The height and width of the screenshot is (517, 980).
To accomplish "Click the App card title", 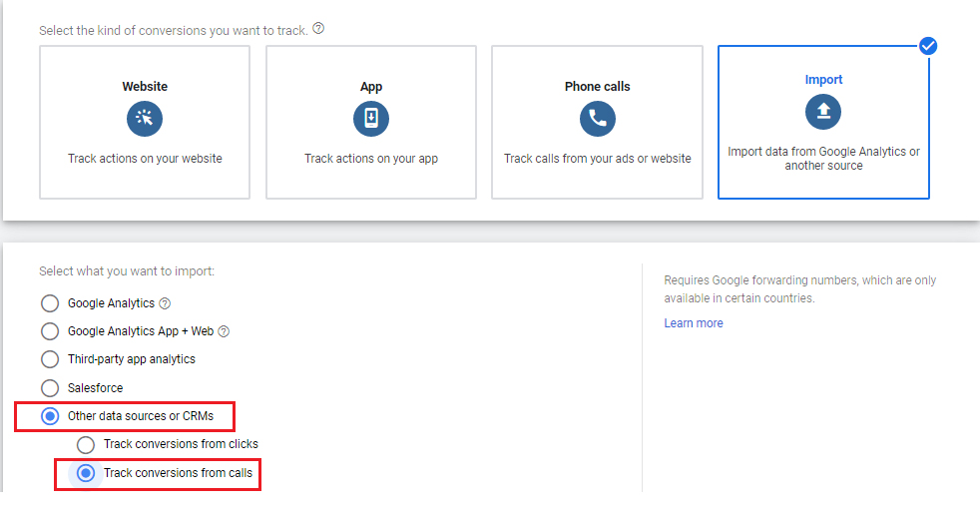I will 371,87.
